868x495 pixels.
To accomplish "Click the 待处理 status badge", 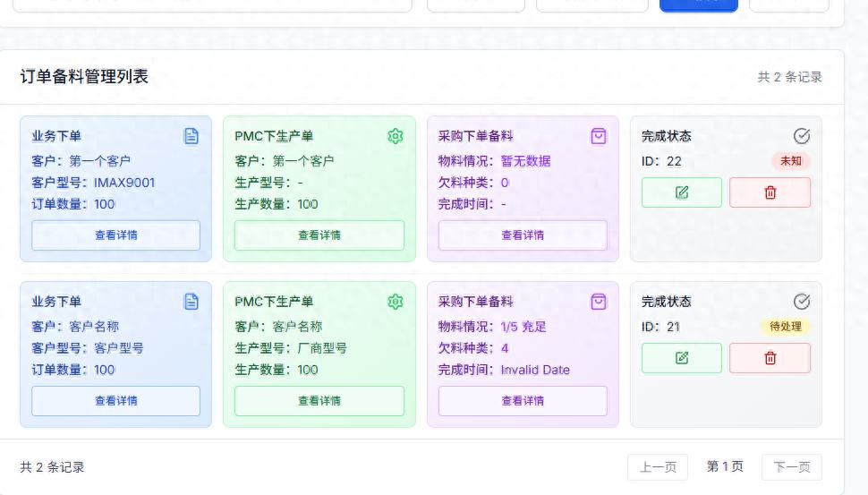I will point(785,327).
